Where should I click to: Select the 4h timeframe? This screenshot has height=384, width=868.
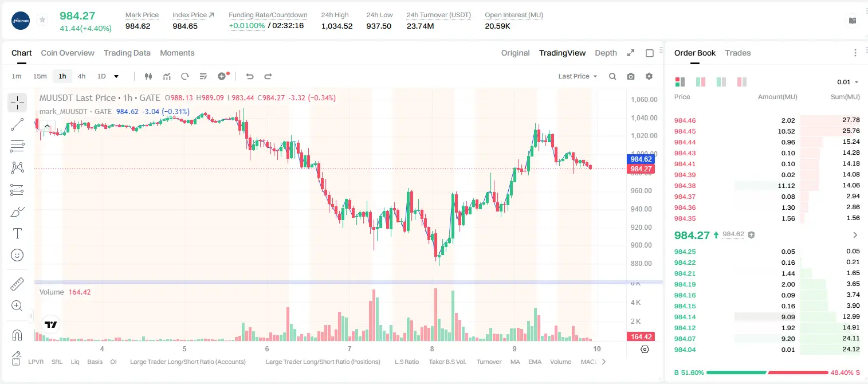(82, 76)
